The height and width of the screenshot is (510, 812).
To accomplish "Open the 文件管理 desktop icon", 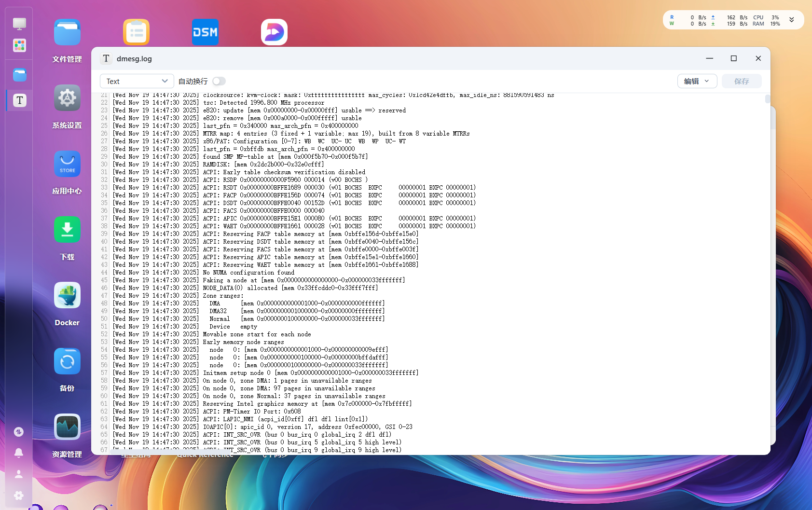I will pyautogui.click(x=67, y=32).
